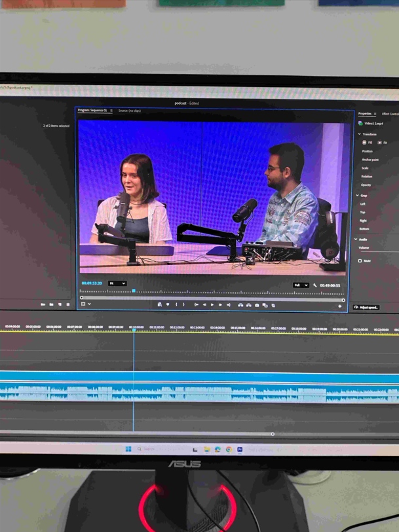The image size is (399, 532).
Task: Click the Add Marker icon in Program monitor
Action: (x=168, y=305)
